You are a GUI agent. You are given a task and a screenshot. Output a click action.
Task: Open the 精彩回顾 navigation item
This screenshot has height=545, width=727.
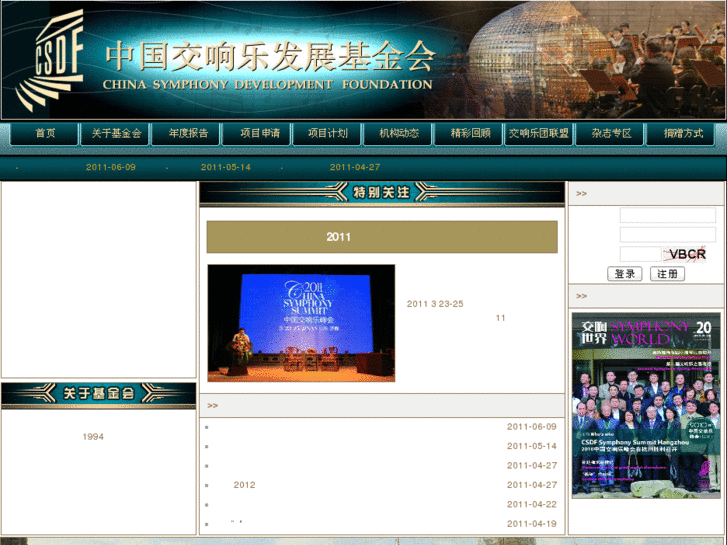click(469, 134)
